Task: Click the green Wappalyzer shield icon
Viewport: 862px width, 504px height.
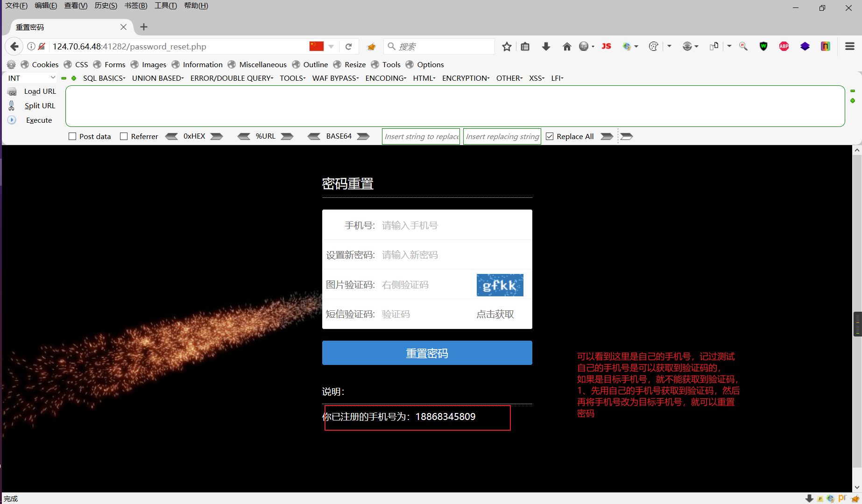Action: (x=763, y=46)
